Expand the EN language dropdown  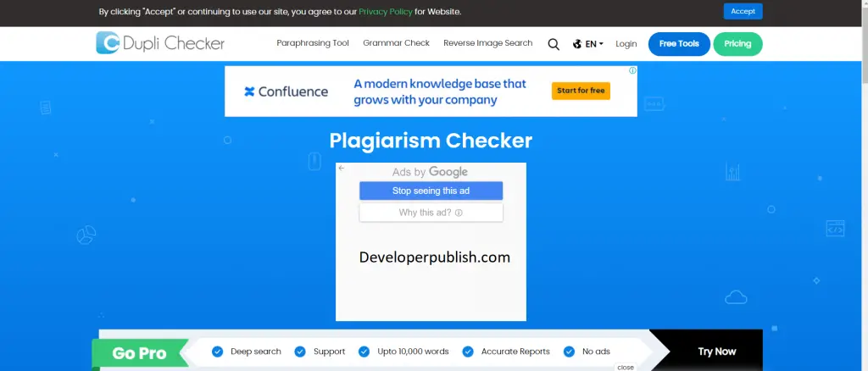(594, 44)
